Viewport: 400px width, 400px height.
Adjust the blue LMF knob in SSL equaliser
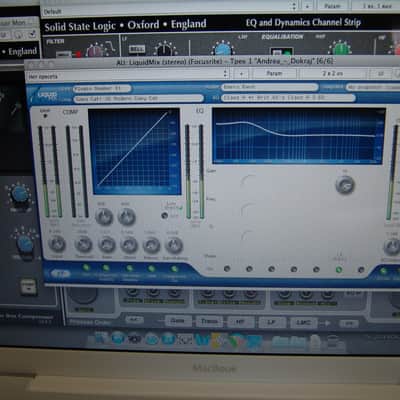(223, 49)
